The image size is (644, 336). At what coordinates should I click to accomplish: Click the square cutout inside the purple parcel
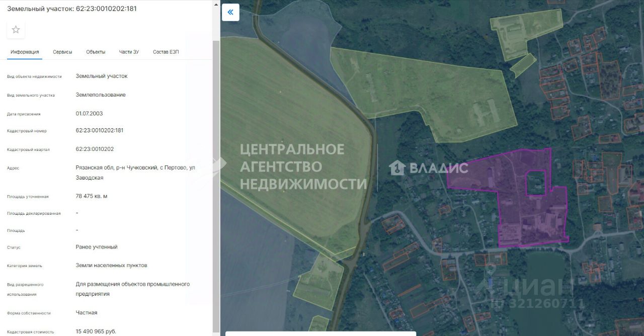(536, 183)
